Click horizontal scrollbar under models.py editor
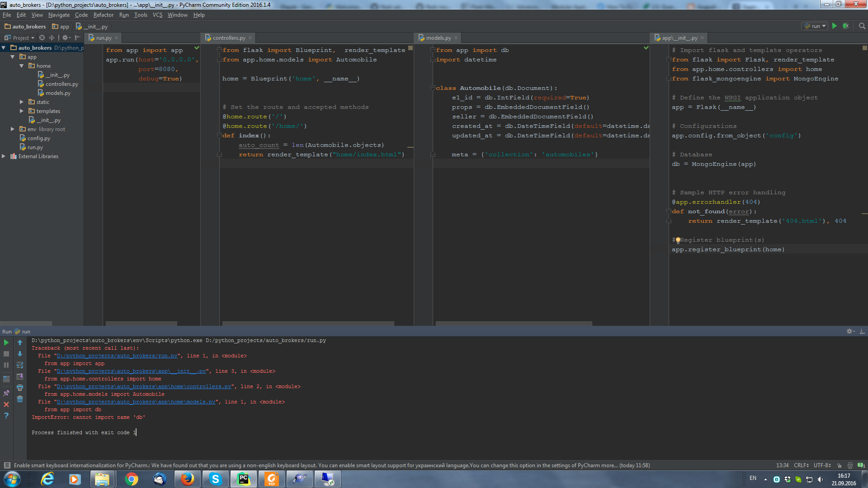 point(514,324)
